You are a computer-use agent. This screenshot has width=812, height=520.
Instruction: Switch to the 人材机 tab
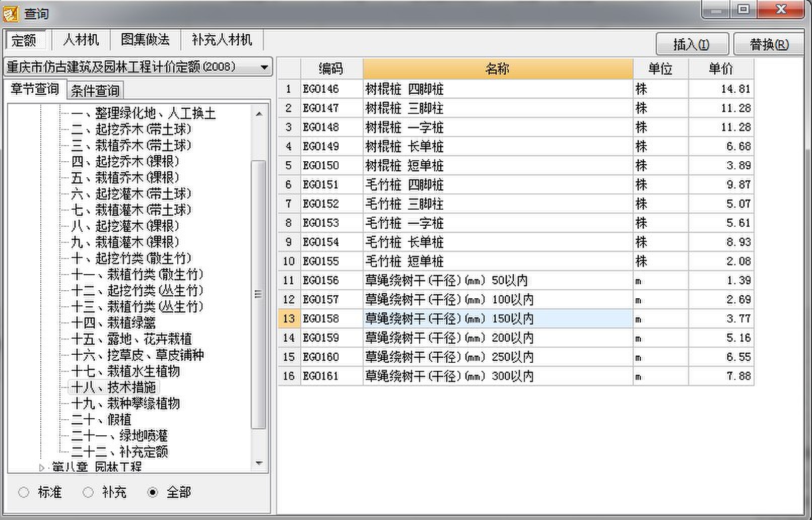(x=81, y=40)
